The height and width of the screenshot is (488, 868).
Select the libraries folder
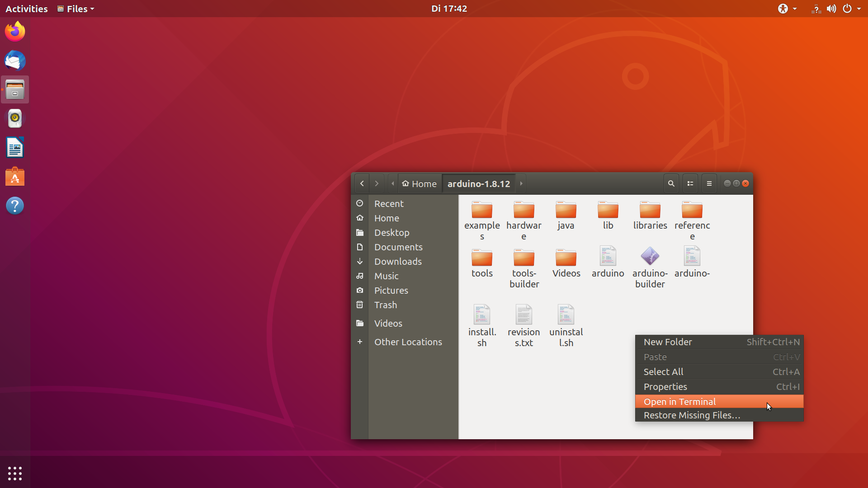[650, 216]
